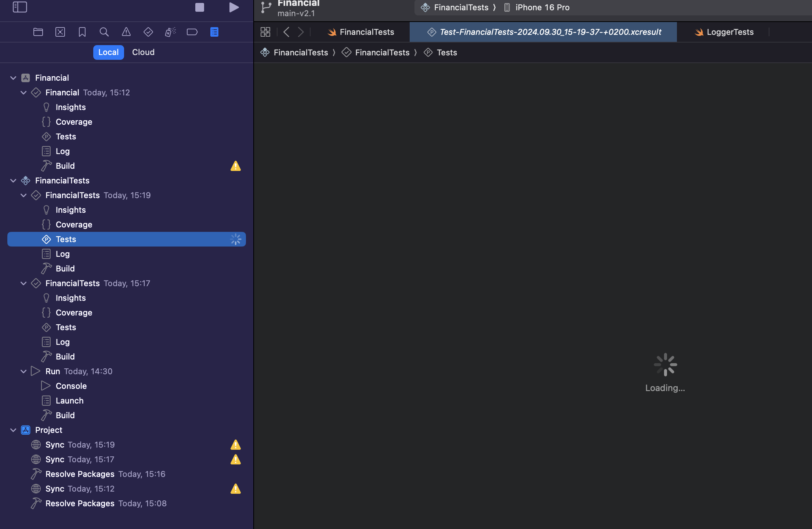This screenshot has width=812, height=529.
Task: Click Tests breadcrumb segment
Action: pyautogui.click(x=441, y=52)
